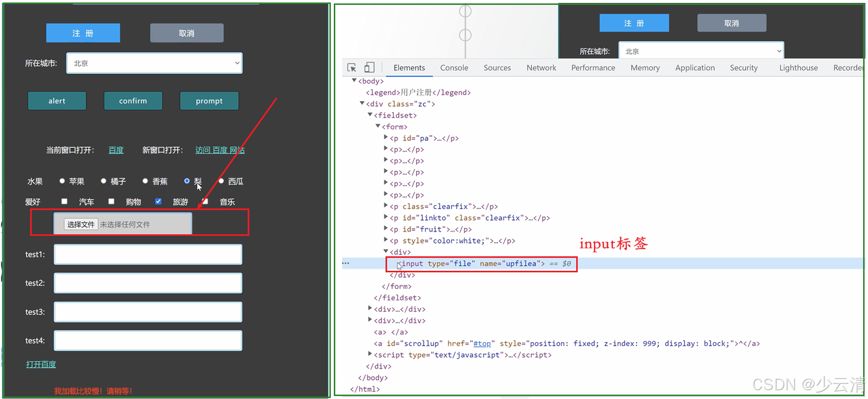Image resolution: width=868 pixels, height=399 pixels.
Task: Select the 梨 radio button
Action: (187, 181)
